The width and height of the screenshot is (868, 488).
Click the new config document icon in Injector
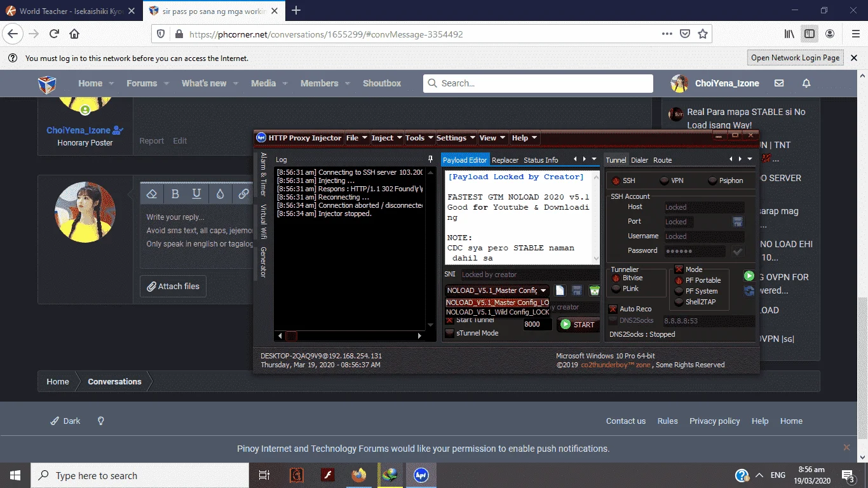pos(560,290)
